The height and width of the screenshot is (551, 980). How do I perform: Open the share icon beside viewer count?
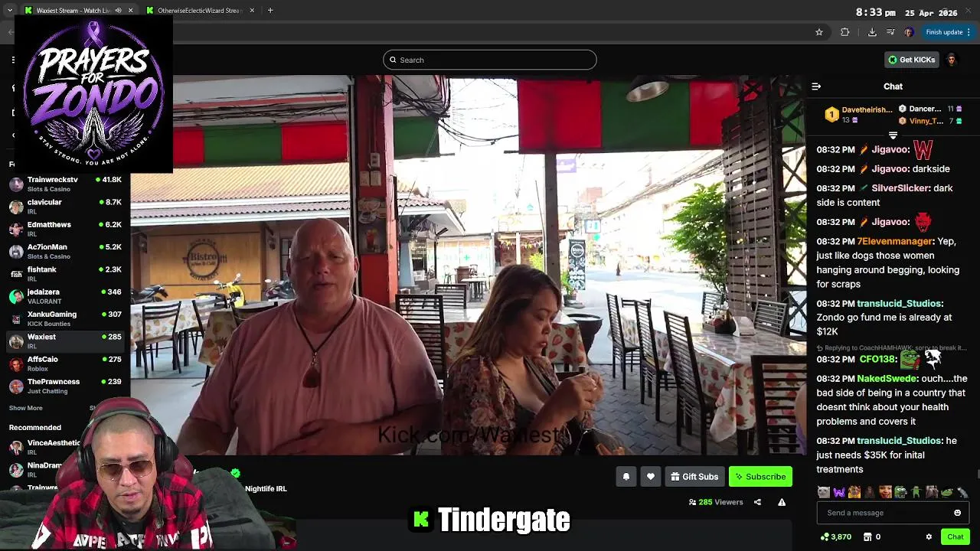coord(757,502)
